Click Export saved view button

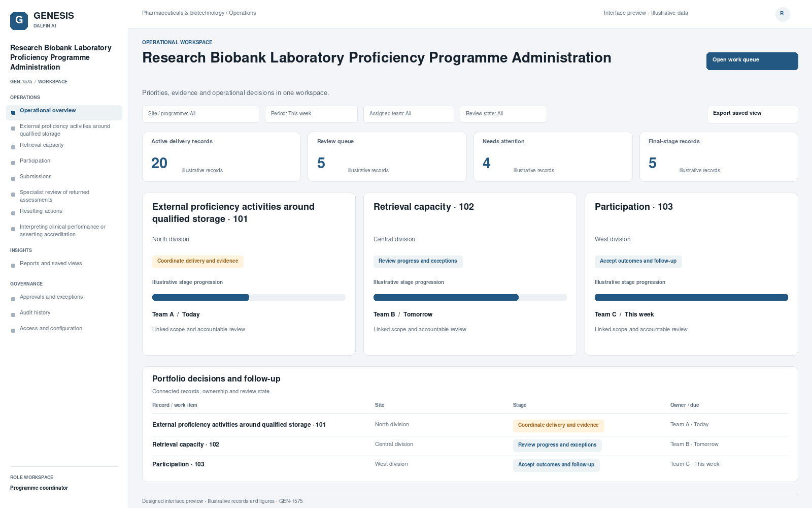(752, 114)
